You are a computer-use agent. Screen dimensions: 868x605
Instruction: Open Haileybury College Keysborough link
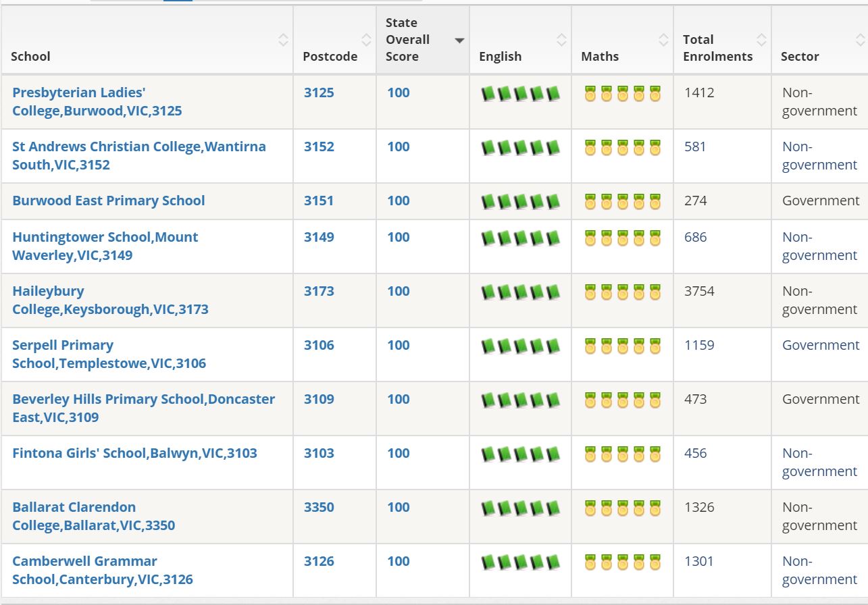pos(111,300)
